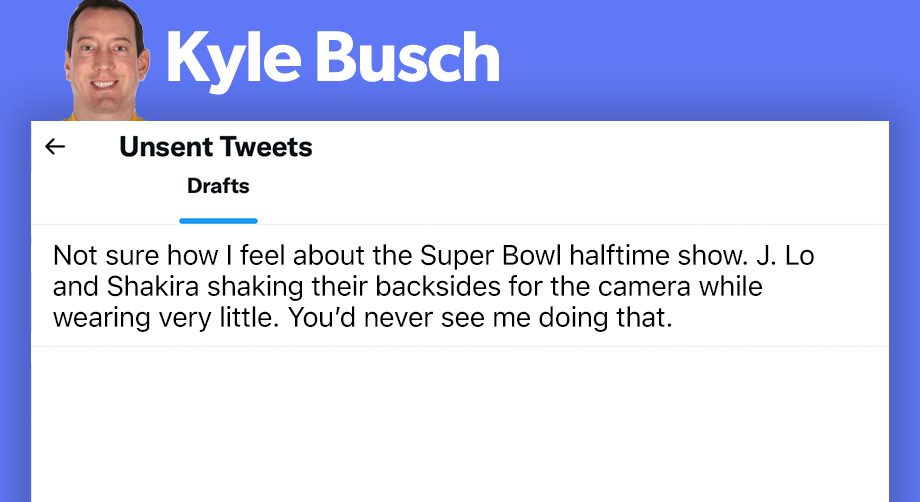Open the Drafts tab
Image resolution: width=920 pixels, height=502 pixels.
(x=218, y=186)
